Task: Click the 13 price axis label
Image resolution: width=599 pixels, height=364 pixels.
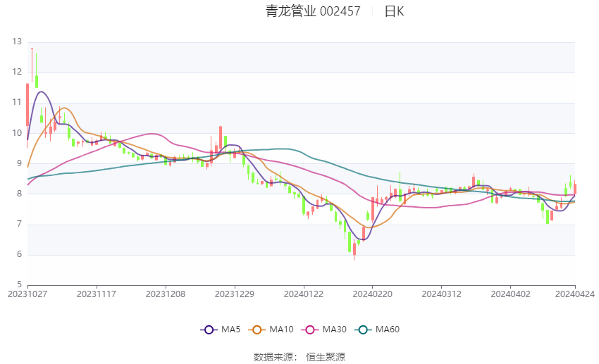Action: pos(17,42)
